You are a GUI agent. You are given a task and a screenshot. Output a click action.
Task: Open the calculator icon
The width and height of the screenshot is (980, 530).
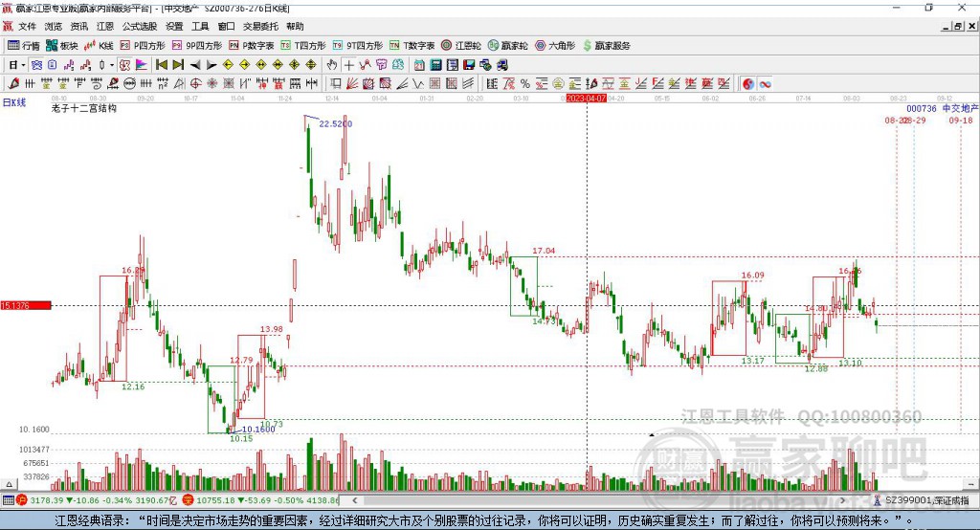(x=436, y=65)
